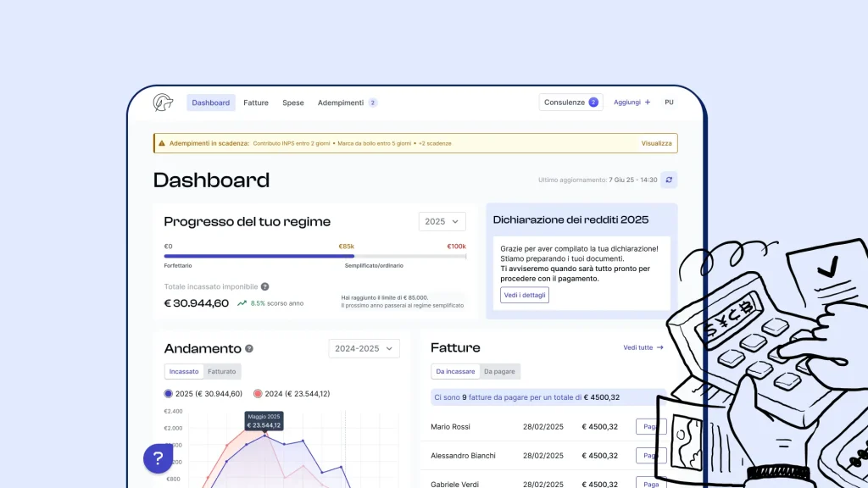Viewport: 868px width, 488px height.
Task: Open the Spese tab
Action: pyautogui.click(x=292, y=103)
